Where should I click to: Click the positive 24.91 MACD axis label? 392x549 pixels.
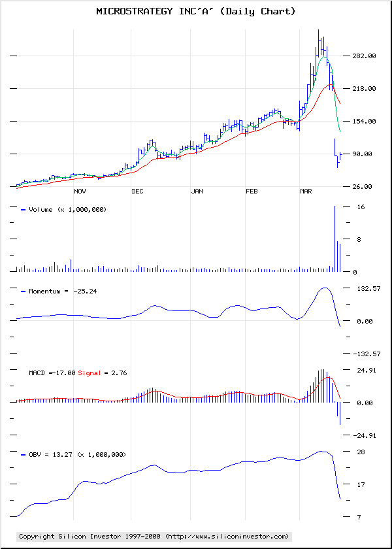coord(366,371)
